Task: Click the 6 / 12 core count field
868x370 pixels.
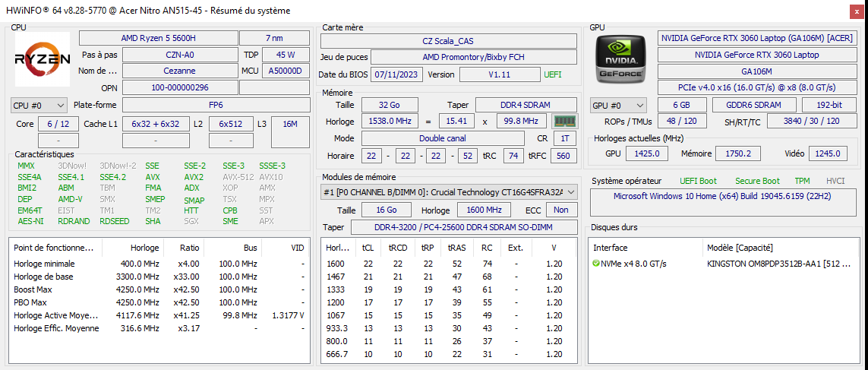Action: pos(58,124)
